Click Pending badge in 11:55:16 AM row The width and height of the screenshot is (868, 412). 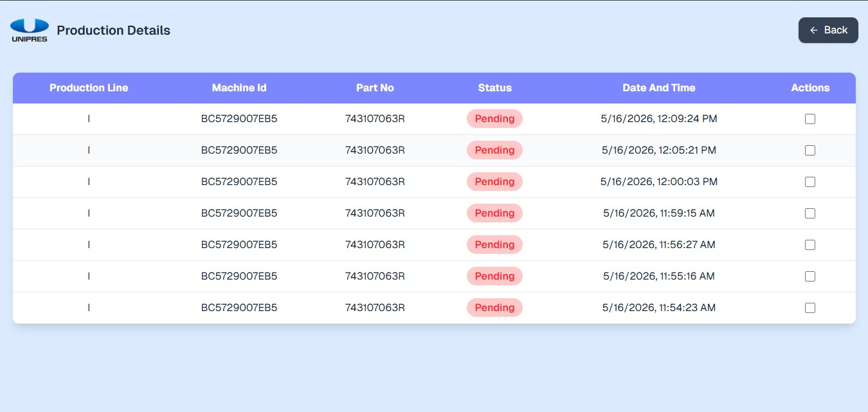[494, 276]
